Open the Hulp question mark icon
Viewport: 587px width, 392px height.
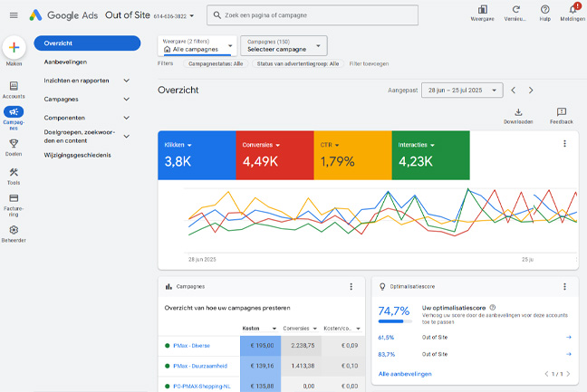click(x=545, y=10)
